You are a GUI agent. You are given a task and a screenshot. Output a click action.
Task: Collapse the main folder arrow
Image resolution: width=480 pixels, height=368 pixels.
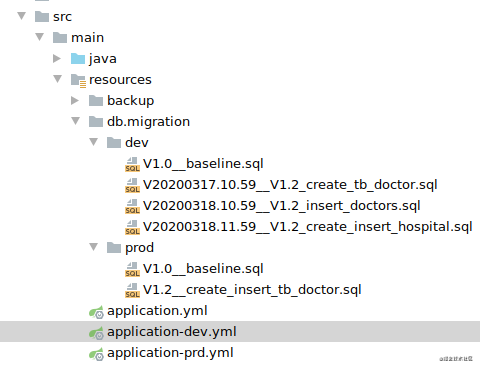pyautogui.click(x=40, y=37)
